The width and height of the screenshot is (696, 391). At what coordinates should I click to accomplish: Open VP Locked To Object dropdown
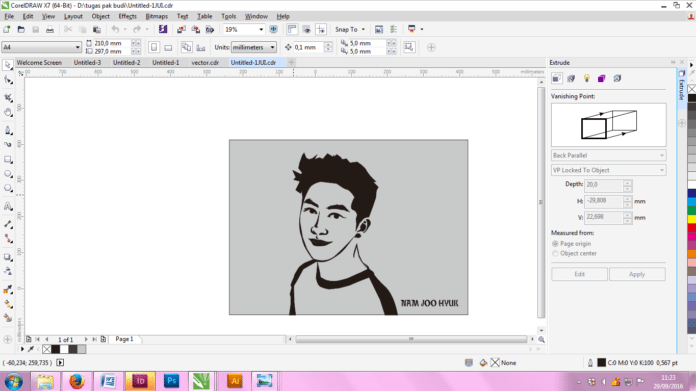coord(608,170)
